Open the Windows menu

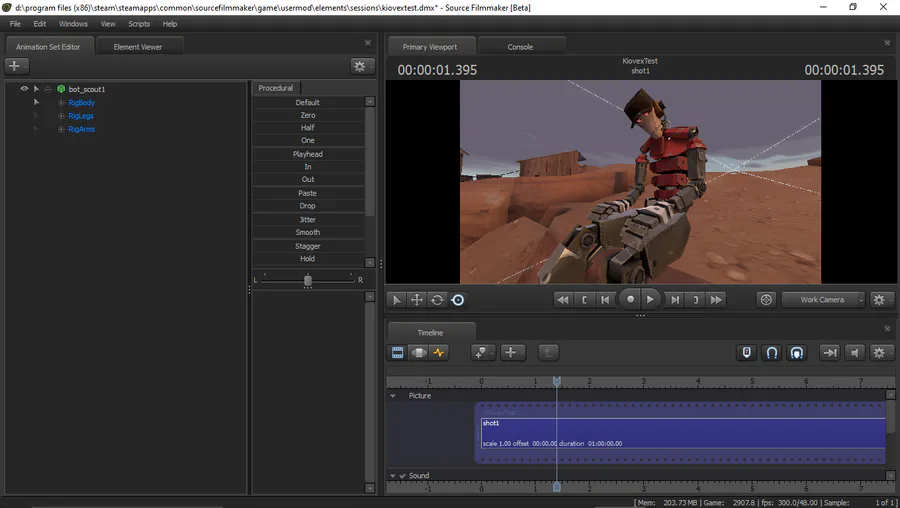point(73,24)
